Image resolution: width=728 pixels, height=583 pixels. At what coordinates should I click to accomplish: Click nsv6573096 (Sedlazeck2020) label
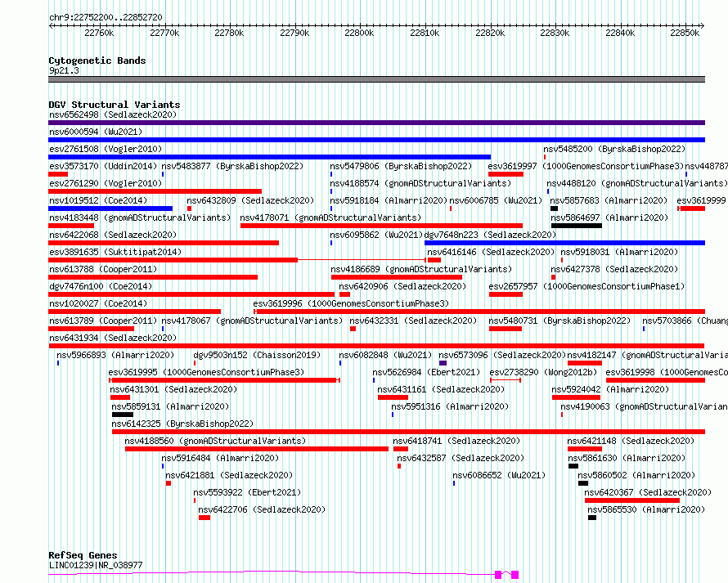point(502,355)
